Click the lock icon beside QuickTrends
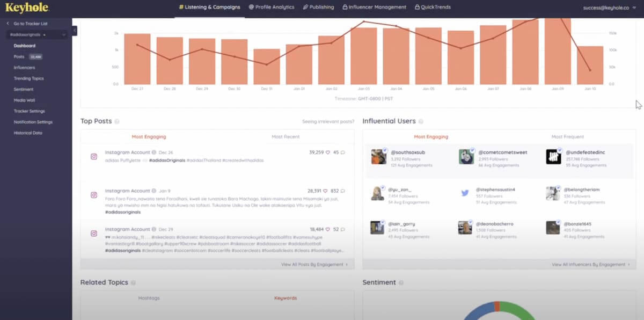 tap(416, 7)
